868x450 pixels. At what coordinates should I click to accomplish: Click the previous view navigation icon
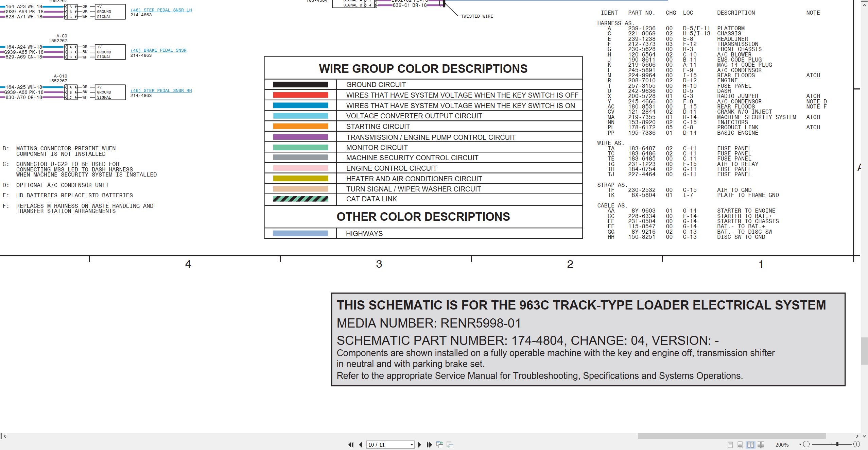point(440,445)
